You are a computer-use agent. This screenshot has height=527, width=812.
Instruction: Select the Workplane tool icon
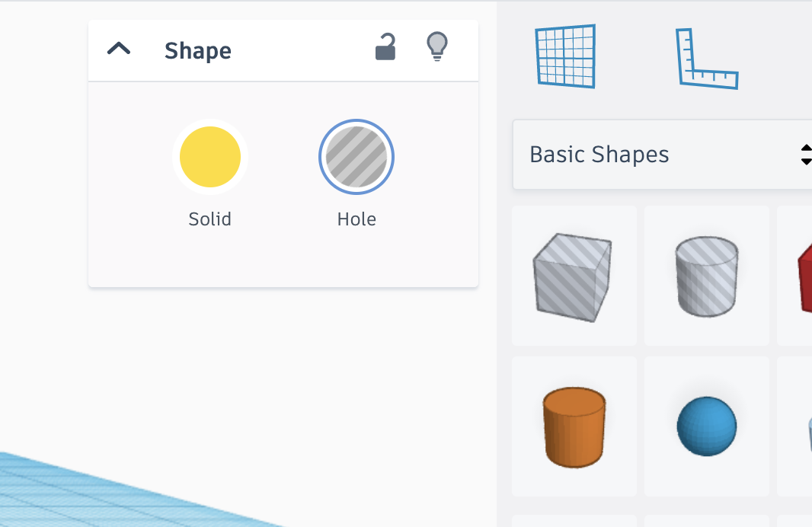point(564,56)
